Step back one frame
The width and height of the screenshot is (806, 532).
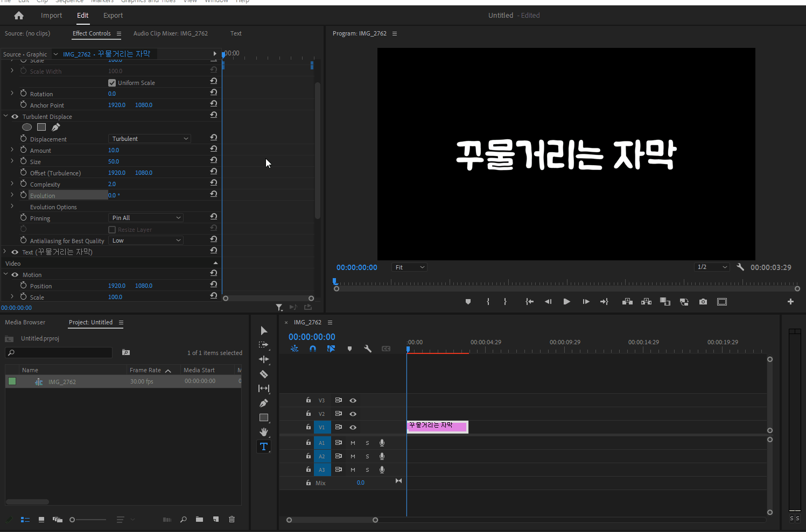coord(548,302)
